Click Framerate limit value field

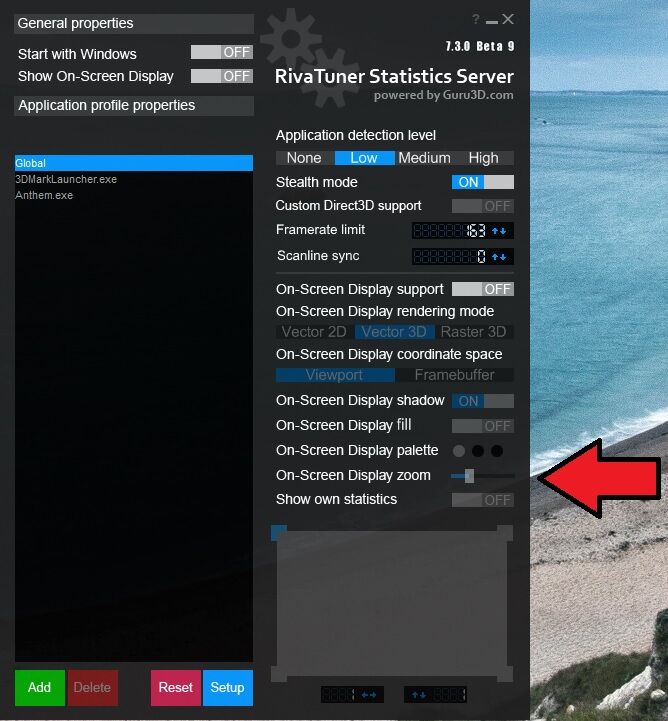(450, 231)
